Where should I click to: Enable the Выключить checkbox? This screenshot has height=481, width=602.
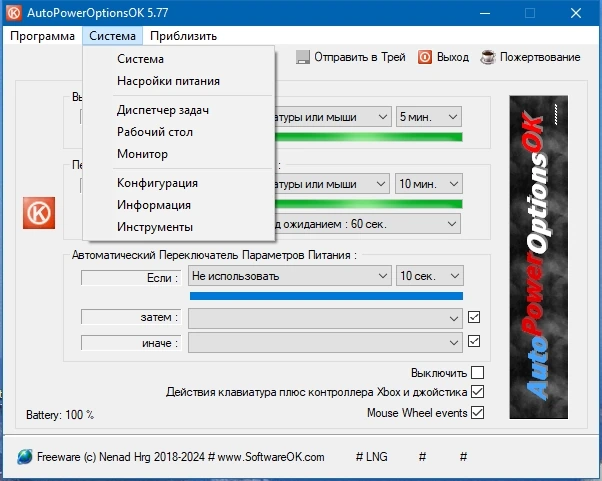[478, 372]
